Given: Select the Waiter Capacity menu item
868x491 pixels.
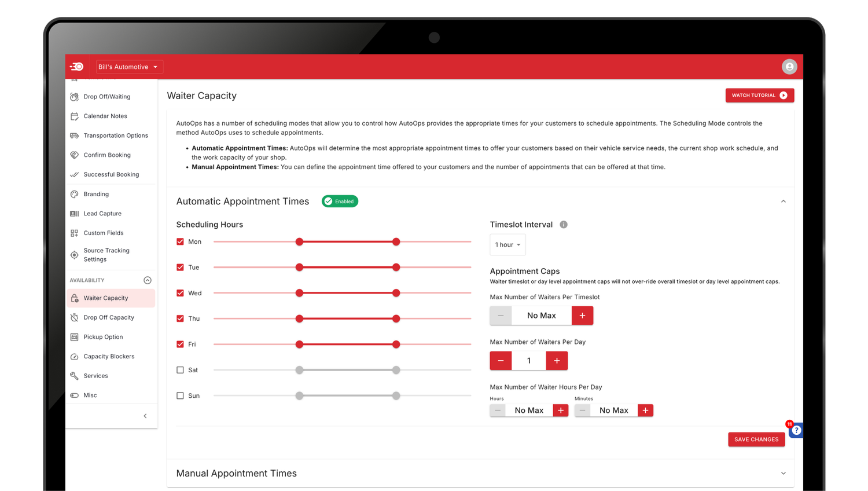Looking at the screenshot, I should point(111,298).
